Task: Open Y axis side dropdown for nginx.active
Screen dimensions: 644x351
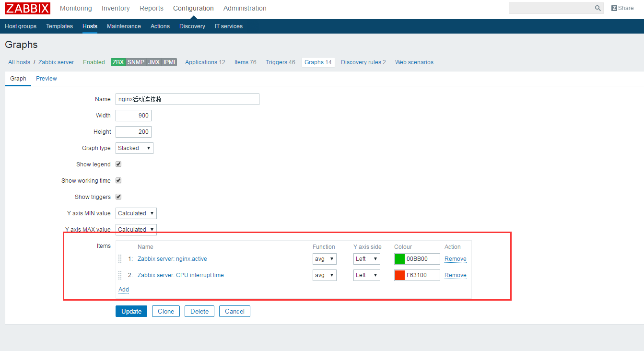Action: 367,259
